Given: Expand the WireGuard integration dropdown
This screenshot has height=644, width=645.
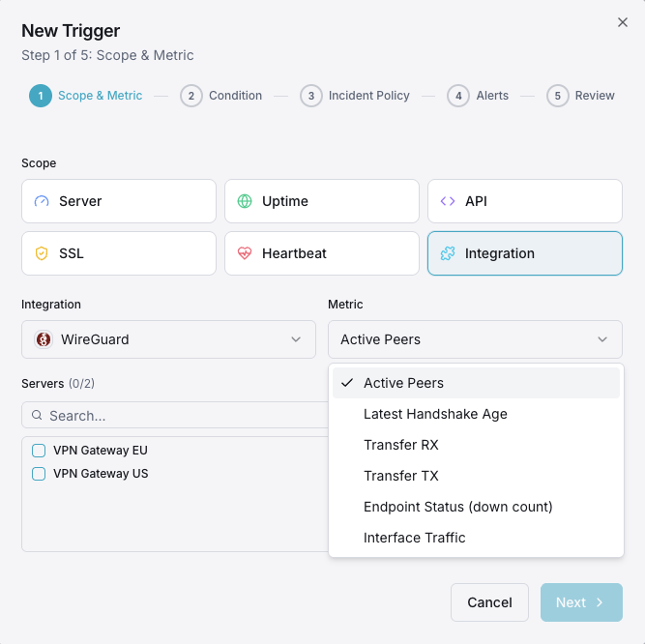Looking at the screenshot, I should pyautogui.click(x=168, y=339).
